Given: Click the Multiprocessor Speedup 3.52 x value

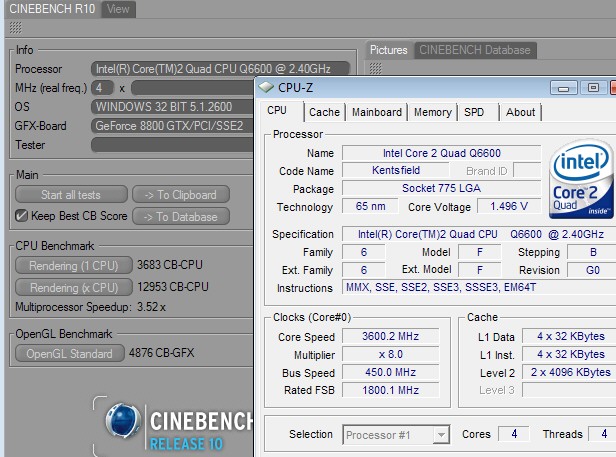Looking at the screenshot, I should pos(151,307).
